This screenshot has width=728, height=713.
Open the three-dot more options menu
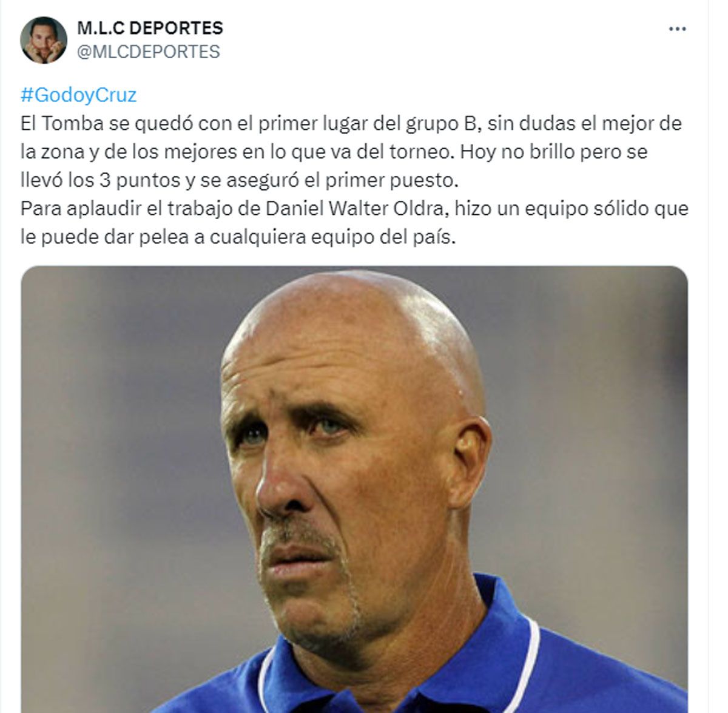point(677,29)
